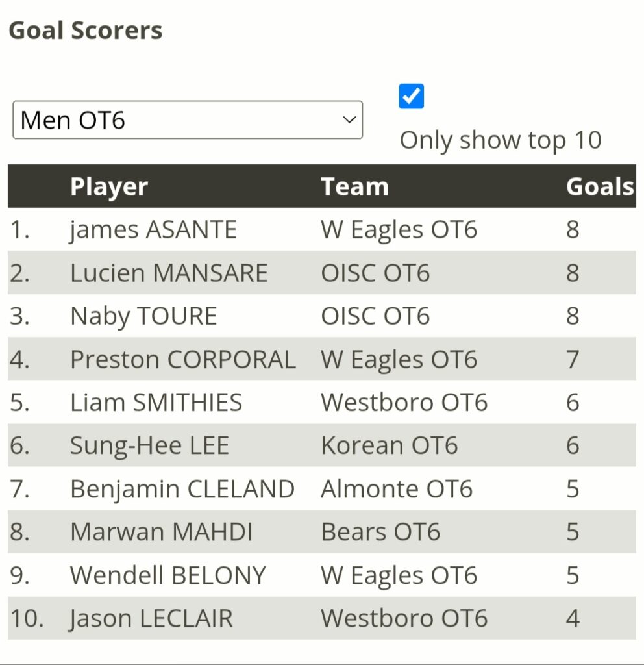Viewport: 644px width, 665px height.
Task: Click player Wendell BELONY
Action: point(168,575)
